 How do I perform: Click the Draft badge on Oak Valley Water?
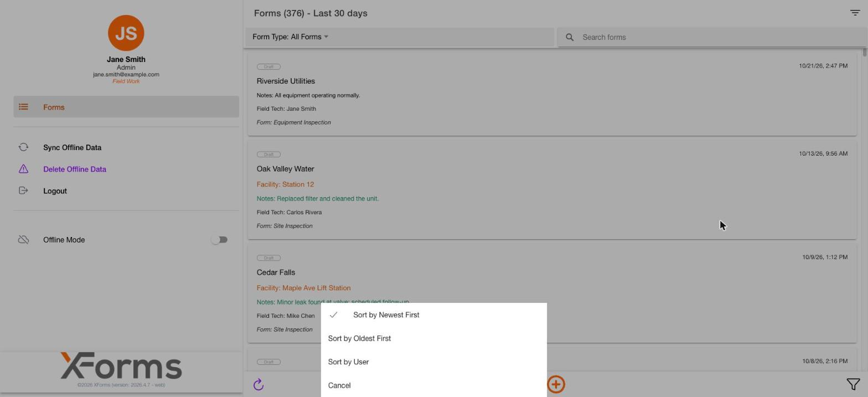tap(268, 154)
